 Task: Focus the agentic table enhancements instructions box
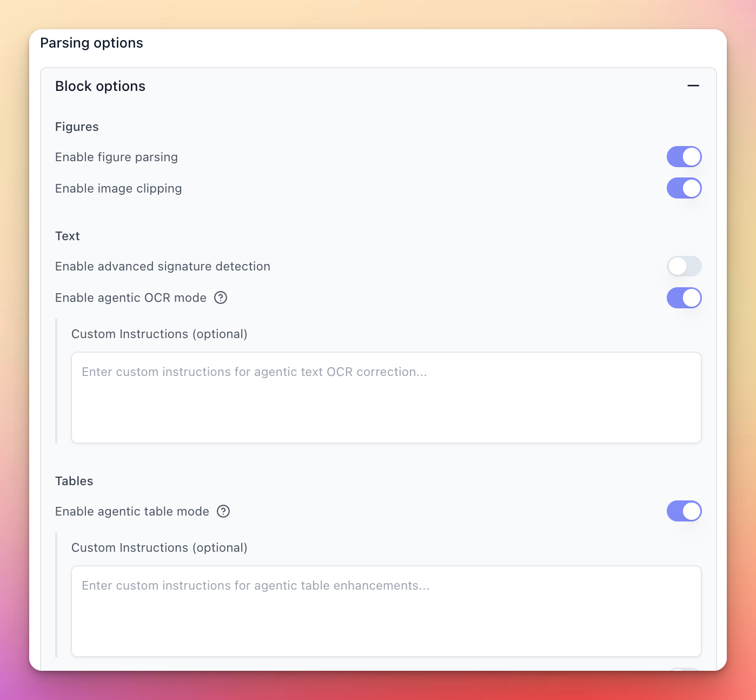click(386, 611)
